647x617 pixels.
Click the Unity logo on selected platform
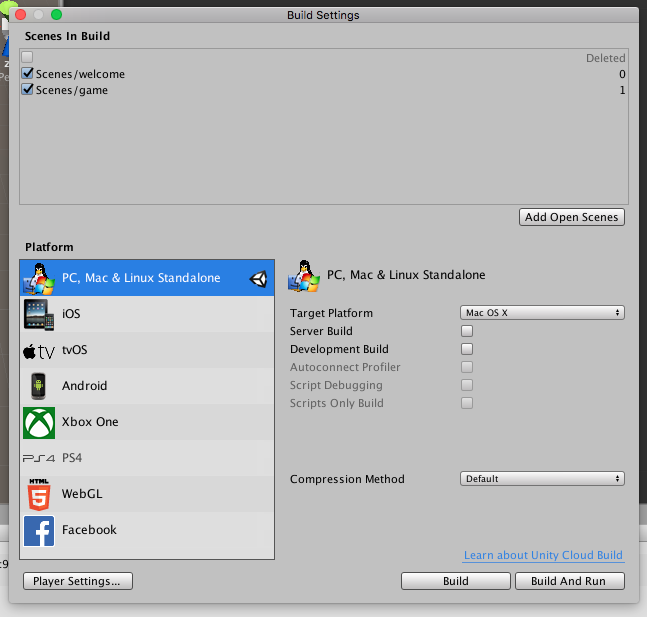coord(259,279)
